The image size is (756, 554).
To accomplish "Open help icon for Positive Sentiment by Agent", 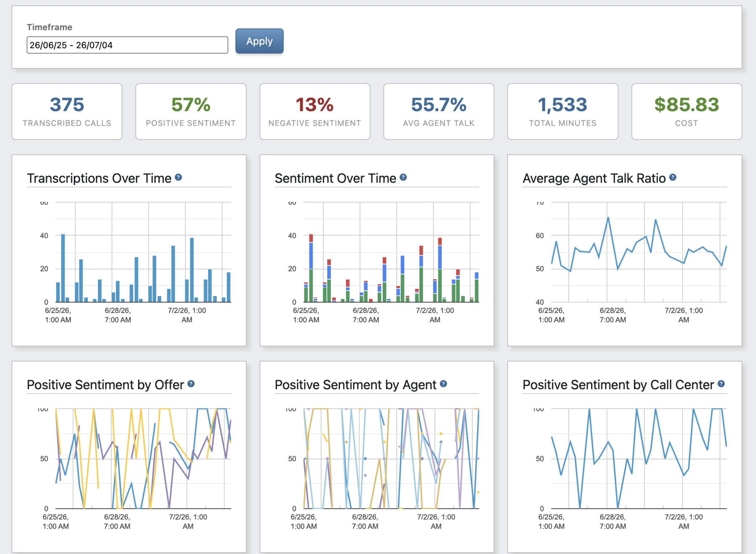I will pyautogui.click(x=444, y=384).
